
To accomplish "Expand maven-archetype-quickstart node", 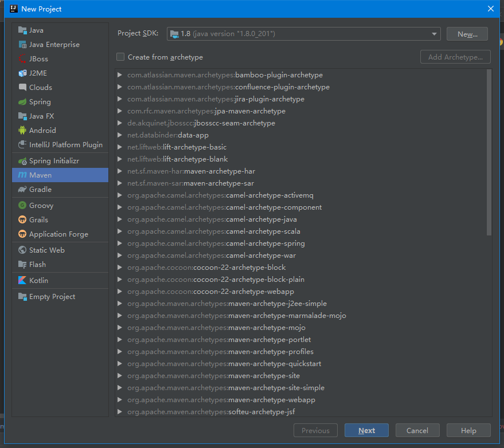I will (120, 364).
